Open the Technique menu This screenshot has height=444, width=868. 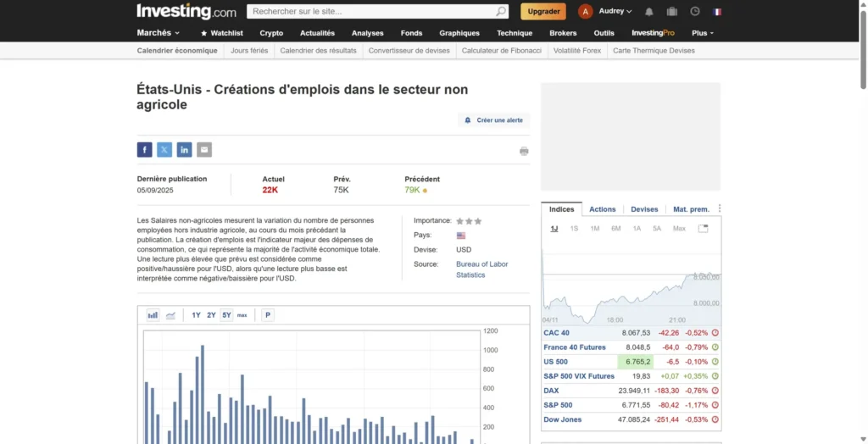pyautogui.click(x=515, y=33)
